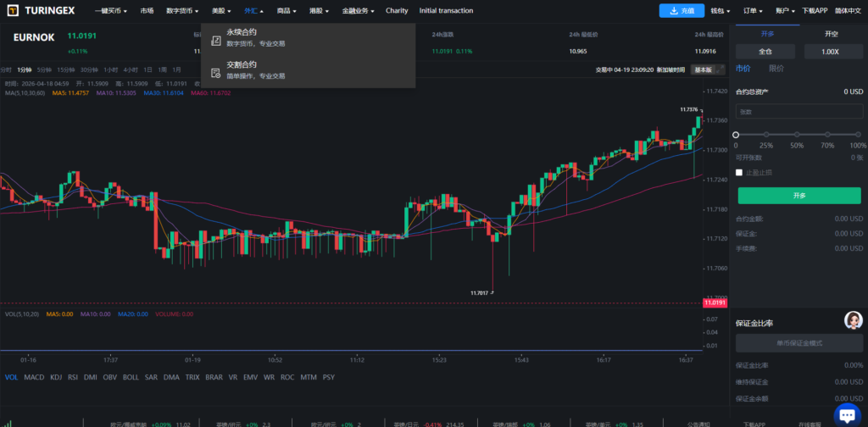Open the blue live chat bubble icon
Image resolution: width=868 pixels, height=427 pixels.
[x=847, y=414]
